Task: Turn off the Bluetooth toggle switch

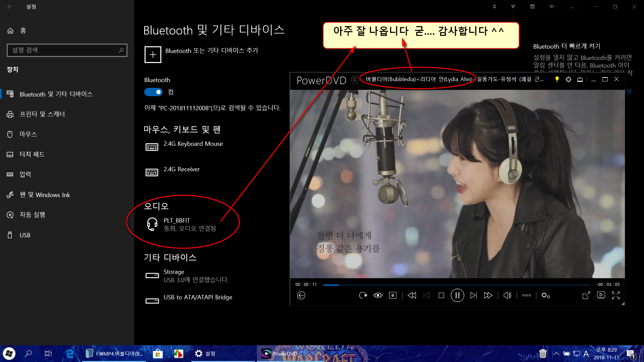Action: tap(153, 92)
